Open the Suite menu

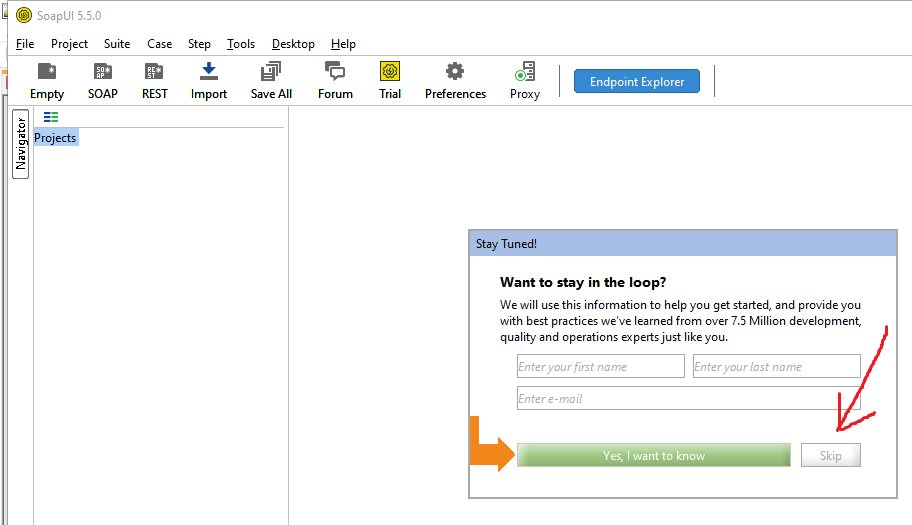(117, 44)
